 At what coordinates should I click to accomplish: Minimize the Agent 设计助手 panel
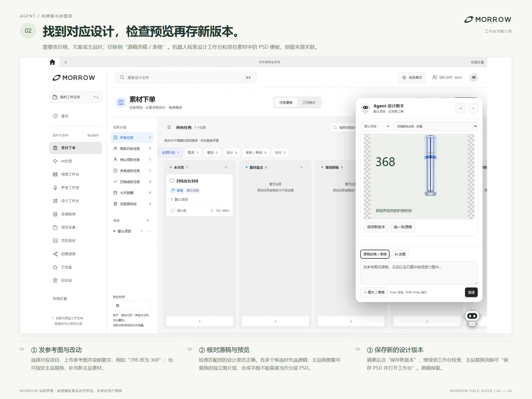(x=473, y=108)
